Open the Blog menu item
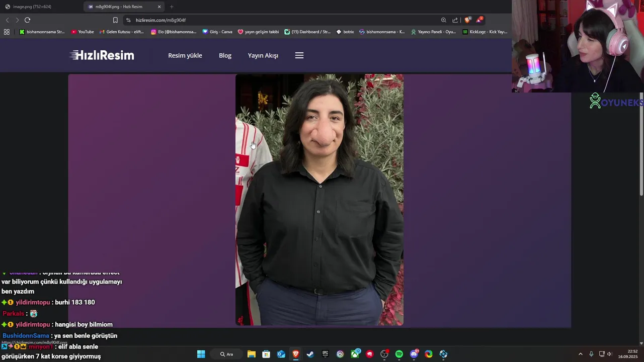 [225, 55]
